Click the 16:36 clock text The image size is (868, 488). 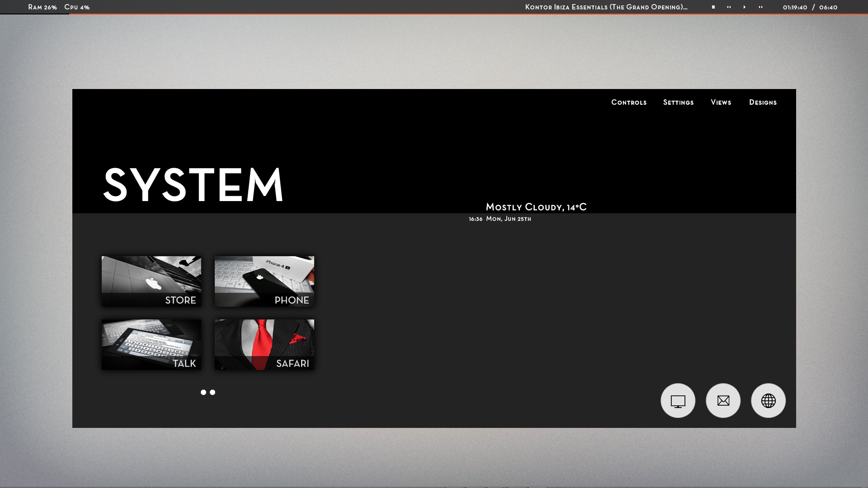476,219
